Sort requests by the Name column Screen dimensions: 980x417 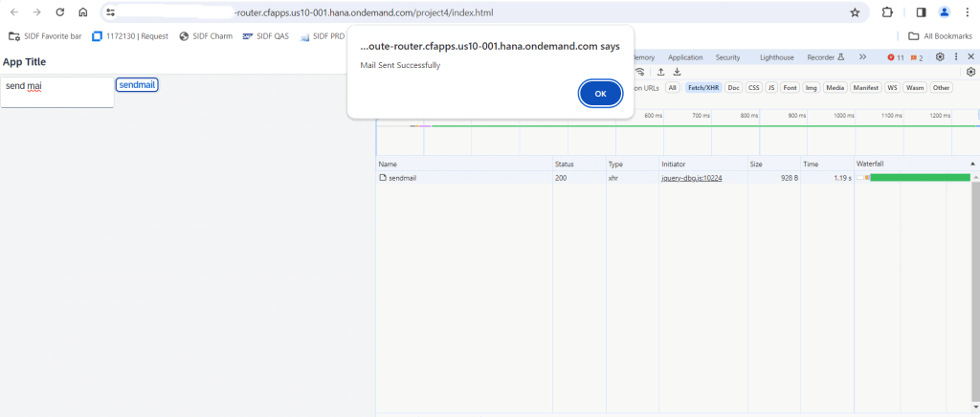[464, 164]
